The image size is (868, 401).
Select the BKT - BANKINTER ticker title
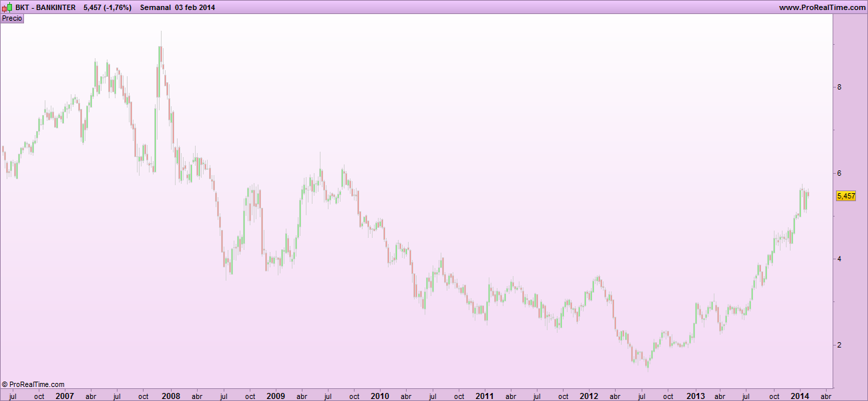tap(45, 7)
